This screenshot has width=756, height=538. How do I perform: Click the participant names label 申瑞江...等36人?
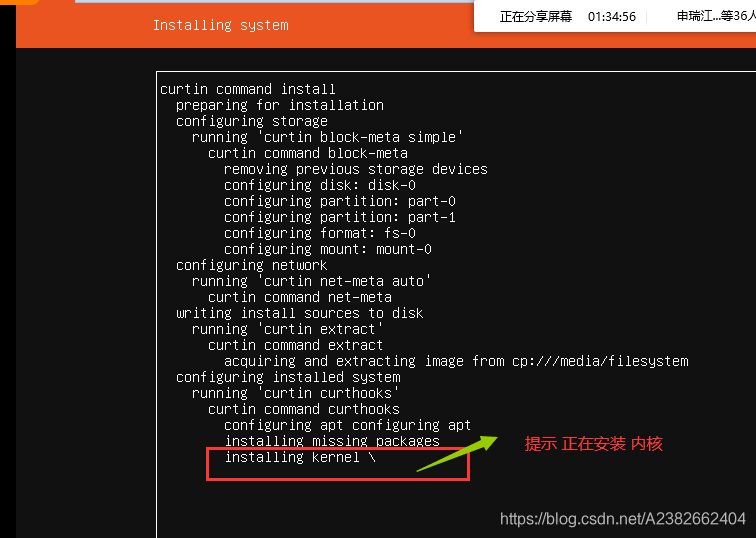(x=716, y=16)
